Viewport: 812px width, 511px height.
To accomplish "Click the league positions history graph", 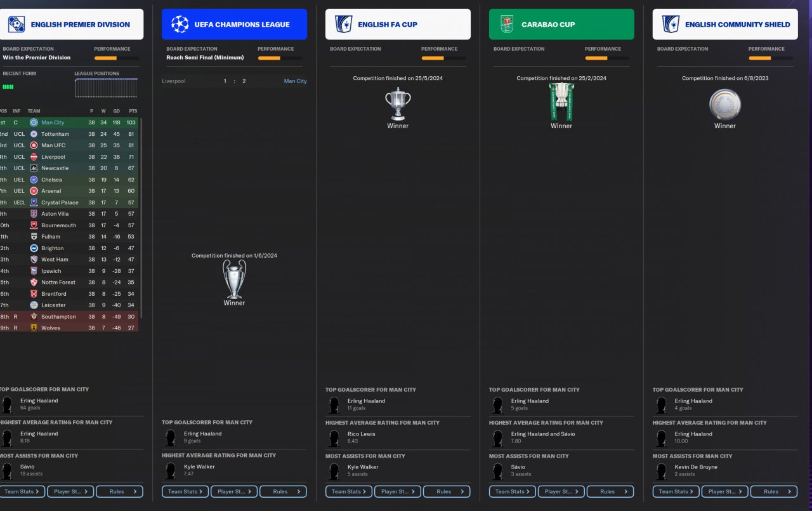I will (106, 88).
